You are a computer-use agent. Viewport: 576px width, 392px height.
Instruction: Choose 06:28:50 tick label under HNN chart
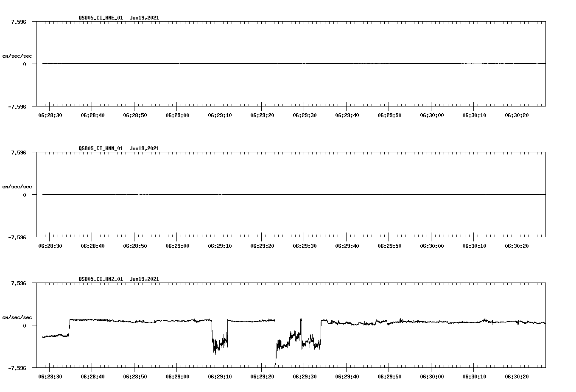click(135, 246)
